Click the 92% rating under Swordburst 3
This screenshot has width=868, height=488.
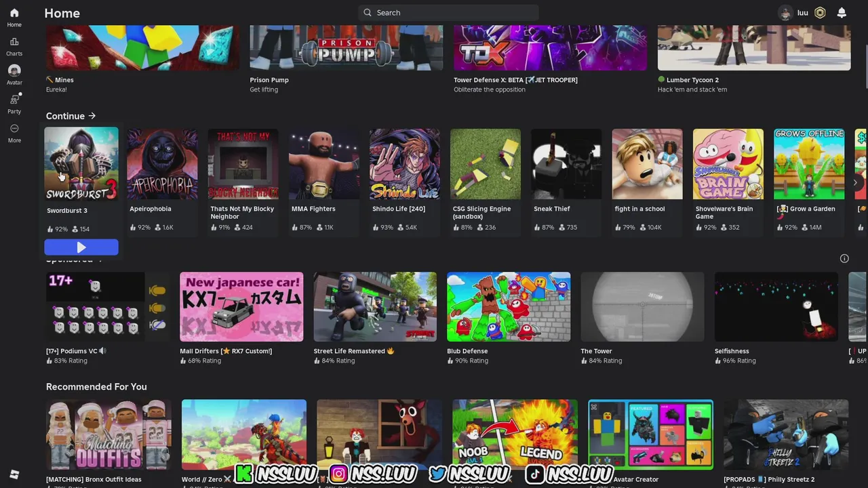tap(58, 229)
